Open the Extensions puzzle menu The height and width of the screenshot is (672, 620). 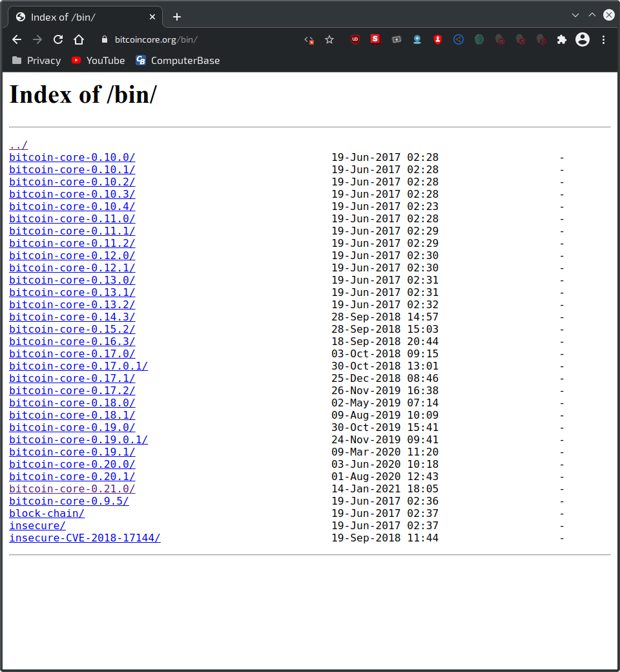(562, 40)
